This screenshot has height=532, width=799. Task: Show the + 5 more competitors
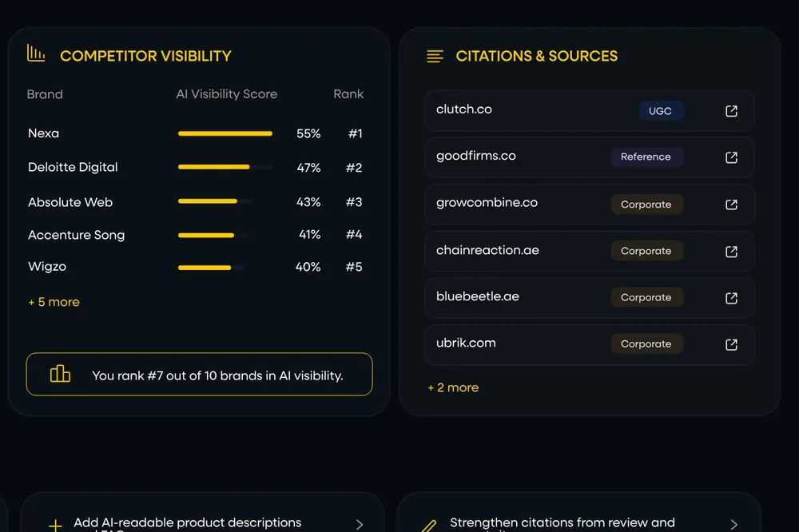(54, 302)
